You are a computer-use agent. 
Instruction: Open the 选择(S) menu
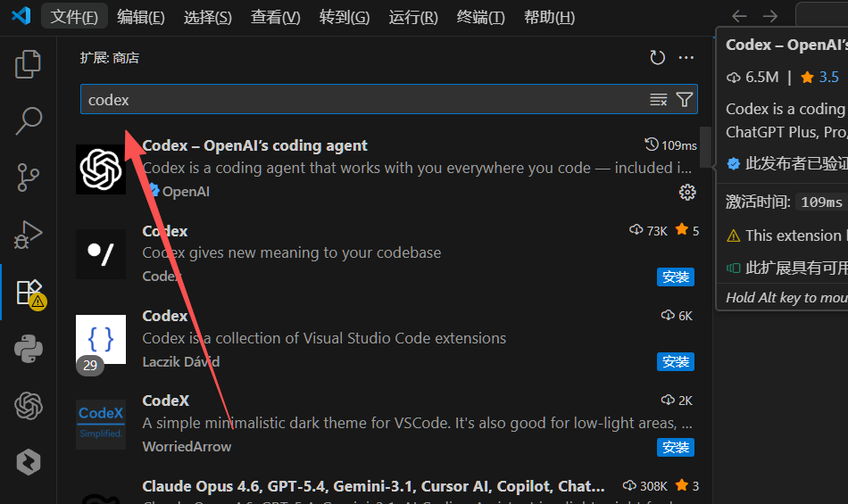(208, 17)
